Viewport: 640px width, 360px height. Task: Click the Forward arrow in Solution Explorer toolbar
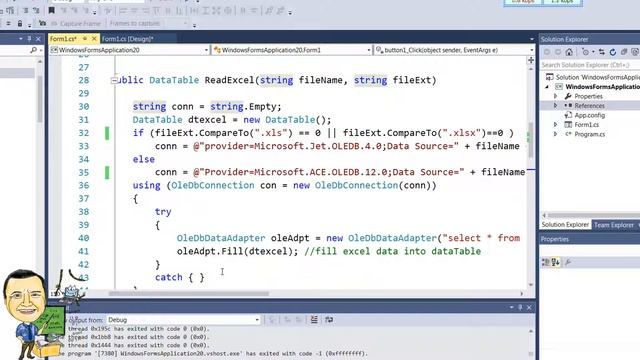coord(558,52)
